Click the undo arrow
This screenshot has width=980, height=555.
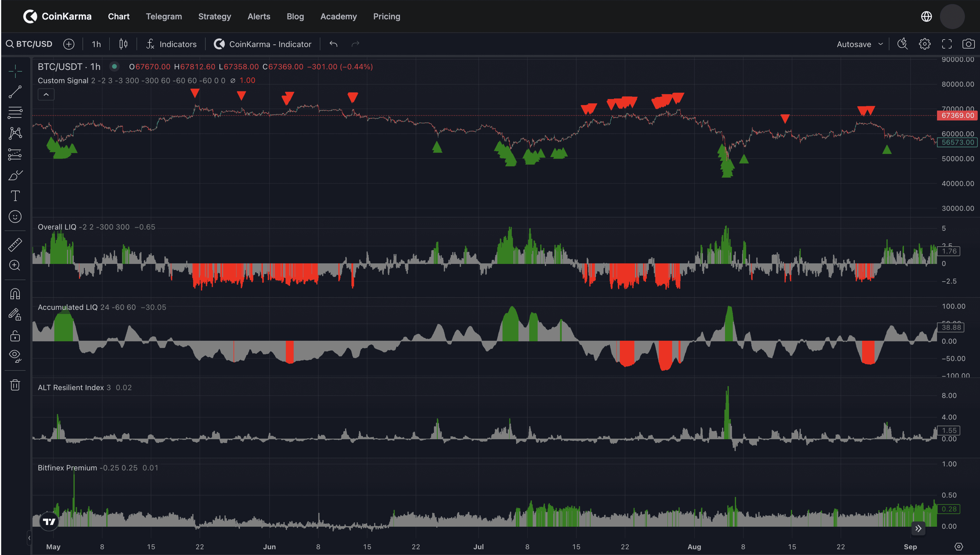(x=334, y=44)
